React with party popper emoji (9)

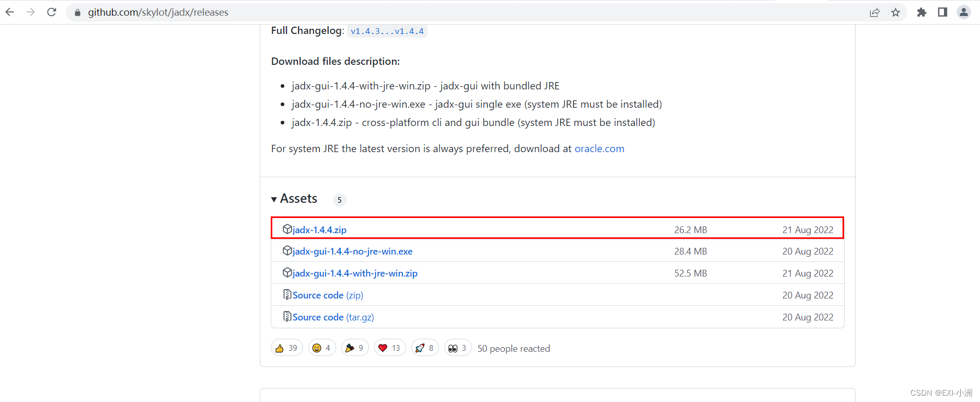tap(355, 348)
